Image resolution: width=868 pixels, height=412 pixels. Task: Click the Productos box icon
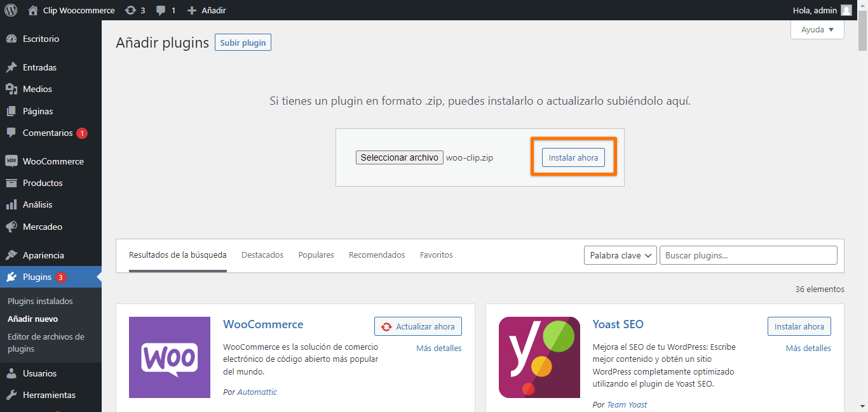click(11, 183)
